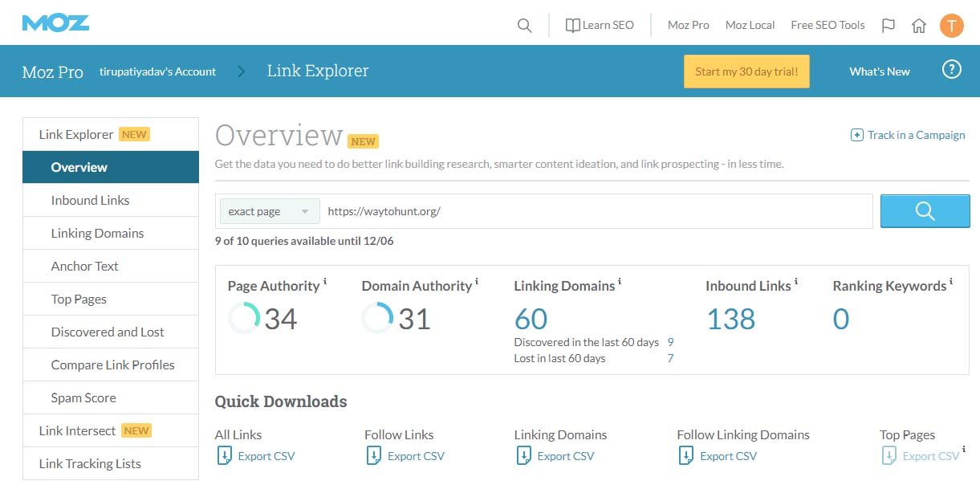The height and width of the screenshot is (485, 980).
Task: Export CSV for Follow Links
Action: [416, 456]
